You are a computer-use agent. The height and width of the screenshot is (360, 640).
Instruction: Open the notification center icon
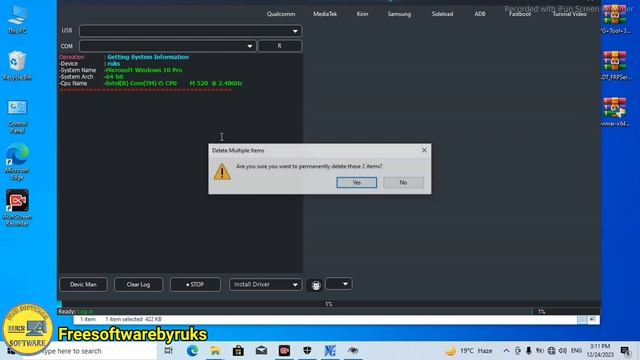(625, 351)
